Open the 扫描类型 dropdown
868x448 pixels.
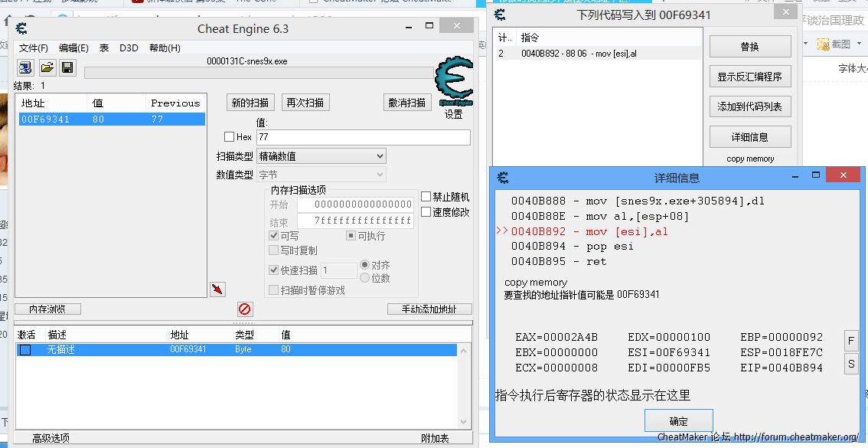[321, 156]
